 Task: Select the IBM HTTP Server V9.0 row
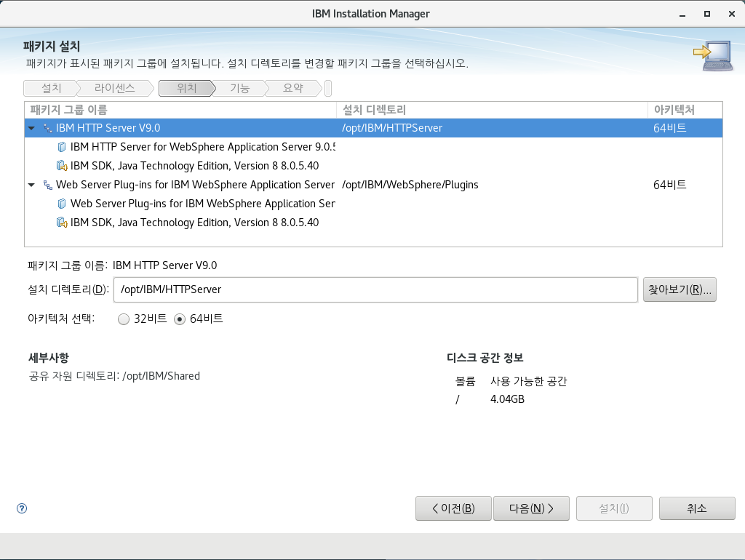(373, 128)
